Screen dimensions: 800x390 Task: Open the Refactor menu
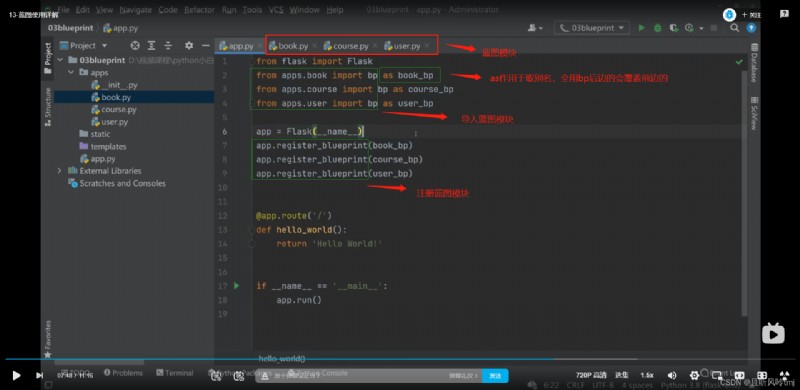click(199, 10)
